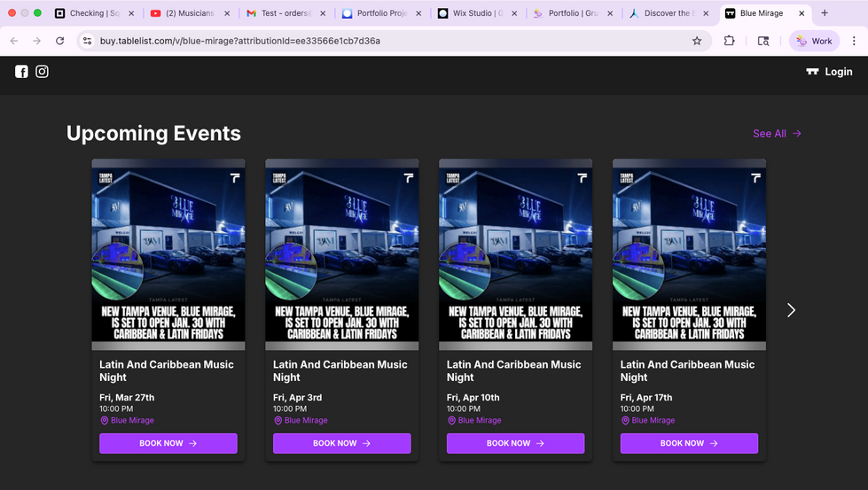Screen dimensions: 868x490
Task: Open the Work profile button
Action: click(x=814, y=41)
